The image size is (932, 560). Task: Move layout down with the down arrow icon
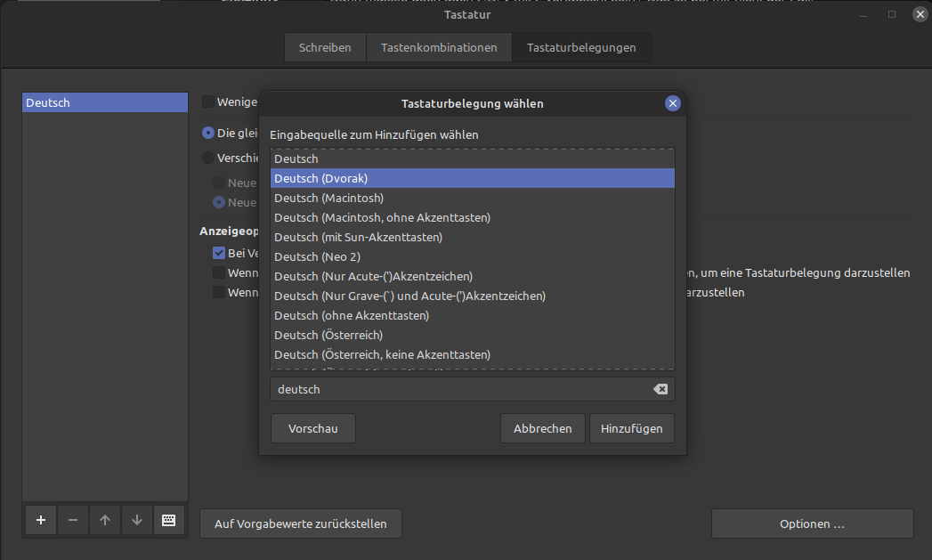(x=137, y=520)
